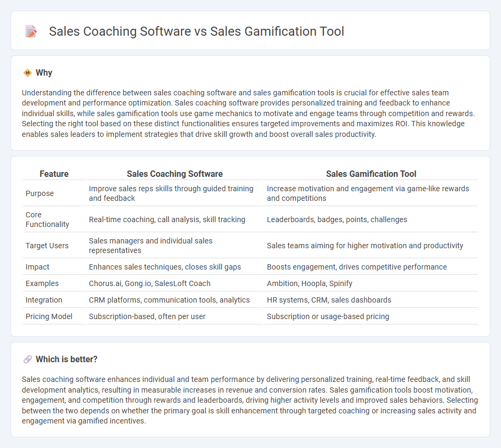Image resolution: width=501 pixels, height=448 pixels.
Task: Click the cell 'Enhances sales techniques, closes skill gaps'
Action: coord(175,267)
